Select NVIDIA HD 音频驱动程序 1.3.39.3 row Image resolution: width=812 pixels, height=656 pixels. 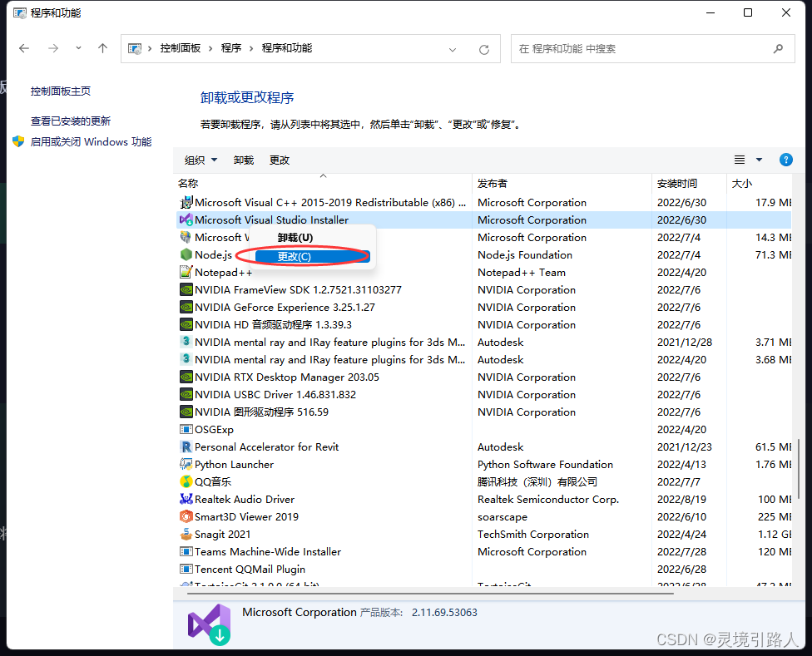(x=483, y=325)
